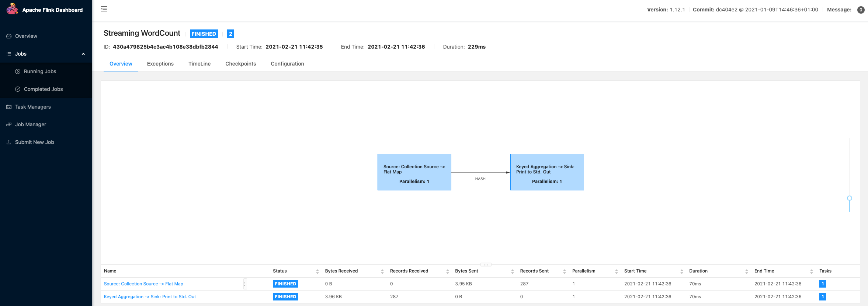Collapse the Jobs submenu
868x306 pixels.
tap(83, 54)
